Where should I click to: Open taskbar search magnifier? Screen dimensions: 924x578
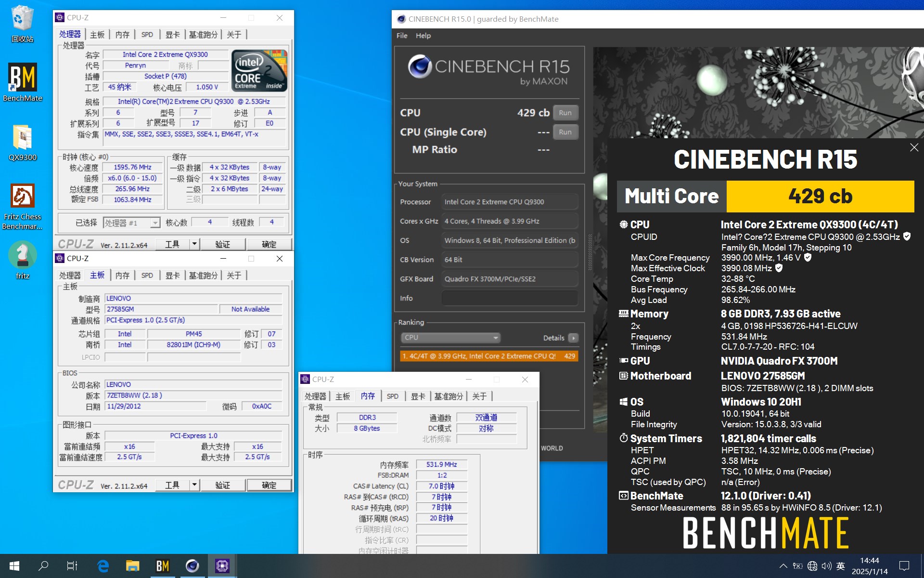pos(43,566)
